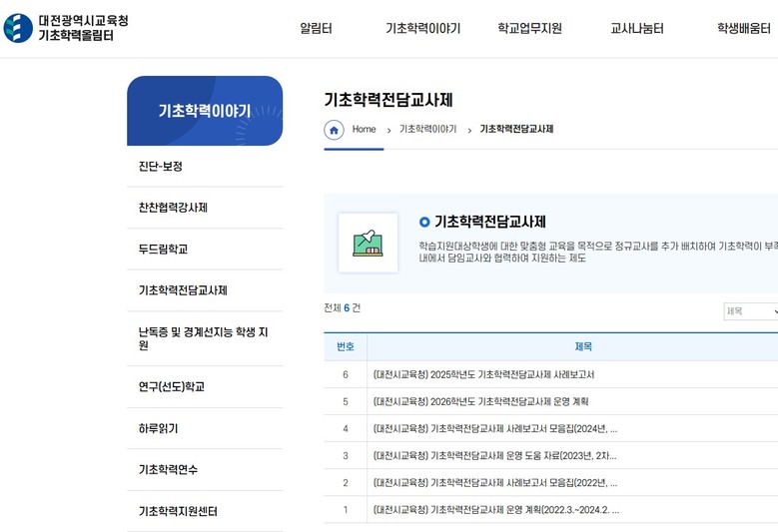The height and width of the screenshot is (532, 778).
Task: Go to 기초학력지원센터 in the sidebar
Action: coord(178,511)
